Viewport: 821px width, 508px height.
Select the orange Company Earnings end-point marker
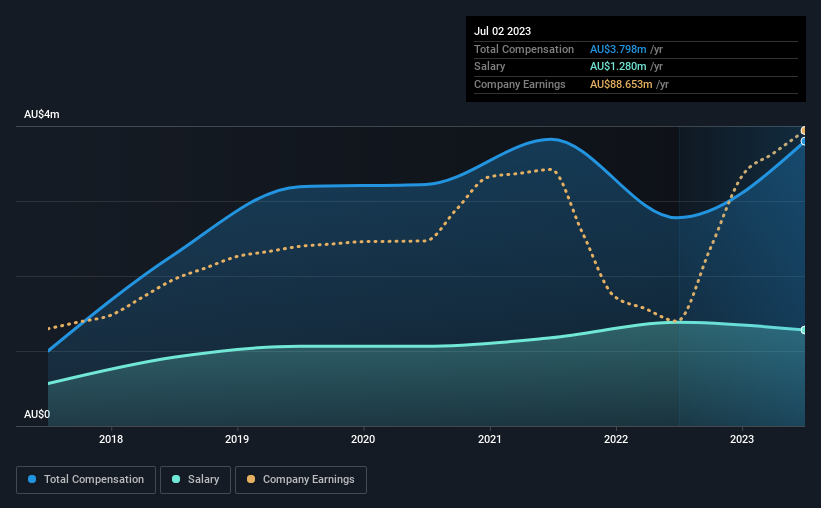804,130
